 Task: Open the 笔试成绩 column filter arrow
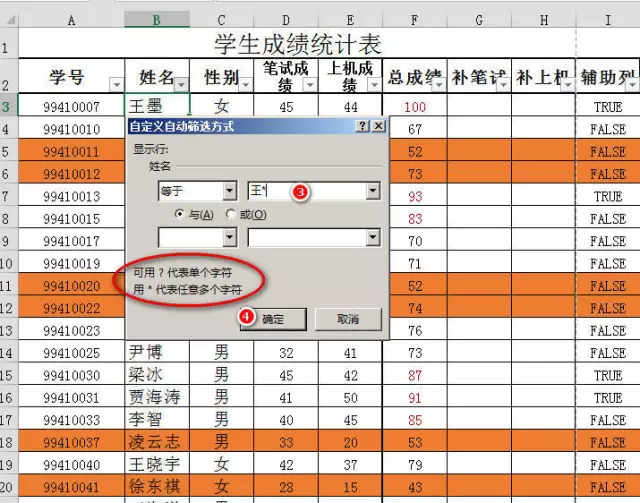(x=310, y=85)
